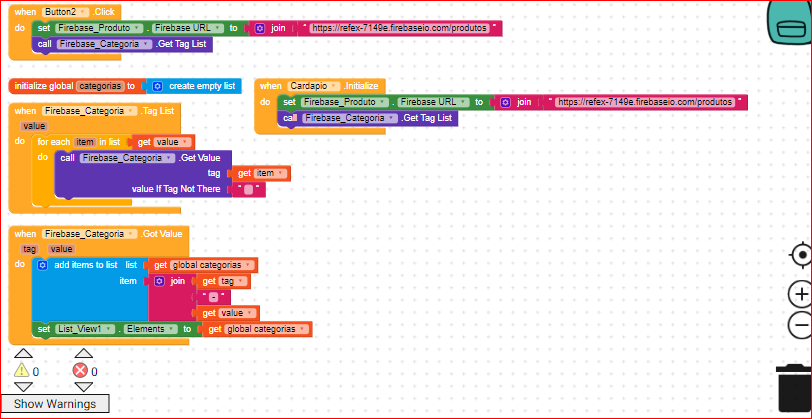Image resolution: width=812 pixels, height=419 pixels.
Task: Click the center workspace target icon
Action: 802,255
